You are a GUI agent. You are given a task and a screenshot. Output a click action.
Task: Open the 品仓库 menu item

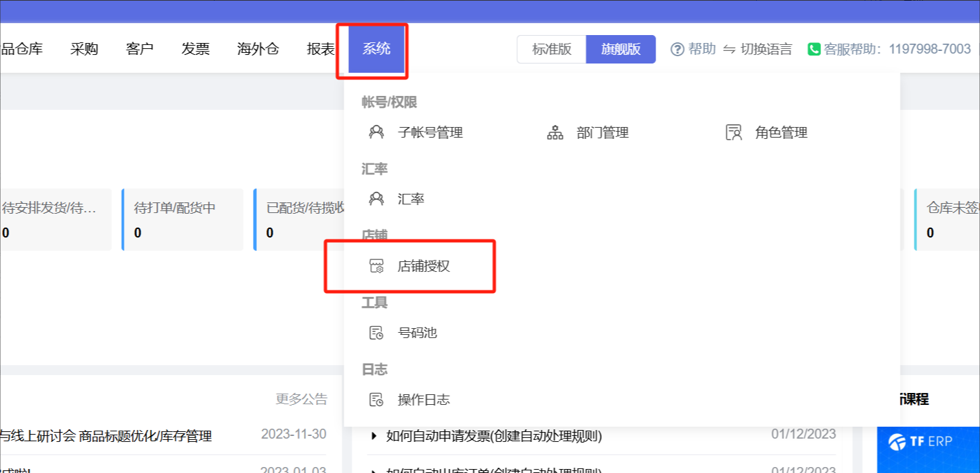tap(21, 48)
